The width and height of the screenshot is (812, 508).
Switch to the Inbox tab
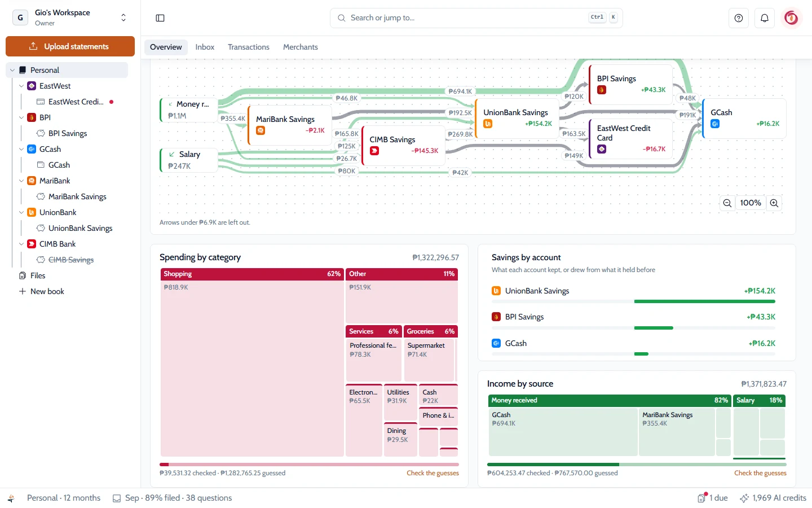pos(205,47)
